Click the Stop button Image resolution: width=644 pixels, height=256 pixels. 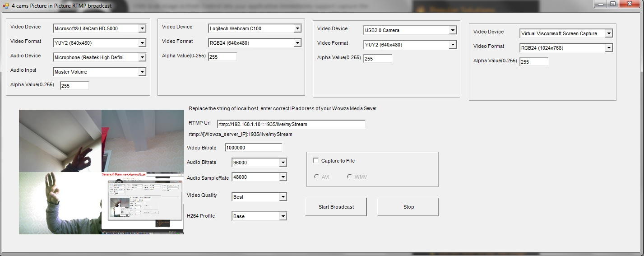click(x=408, y=207)
